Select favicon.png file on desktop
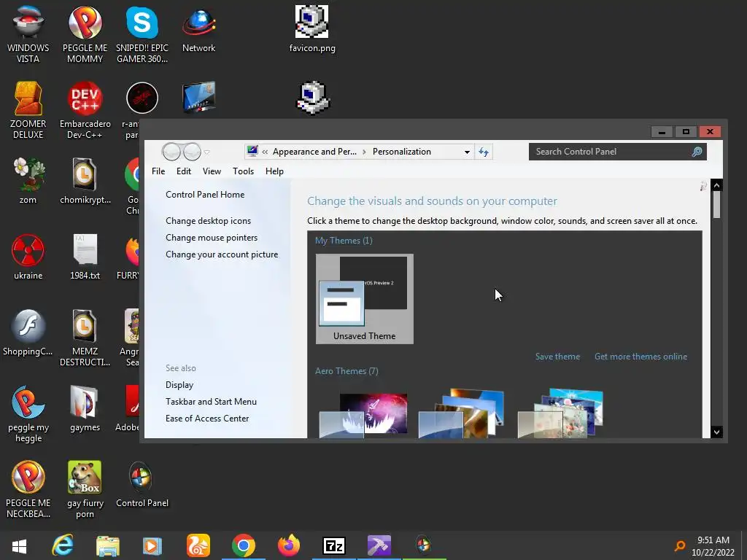 312,29
